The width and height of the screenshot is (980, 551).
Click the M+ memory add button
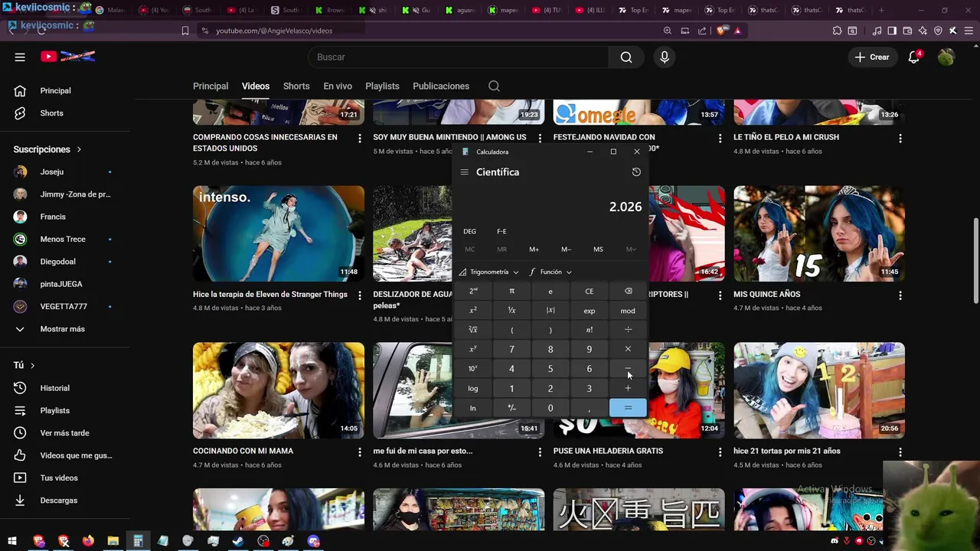534,249
